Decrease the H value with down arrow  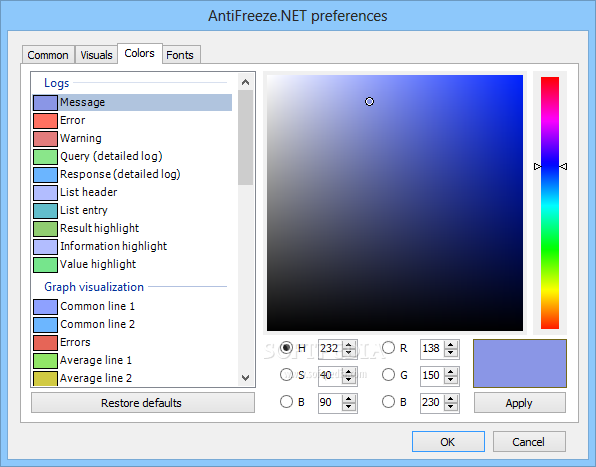pyautogui.click(x=349, y=353)
